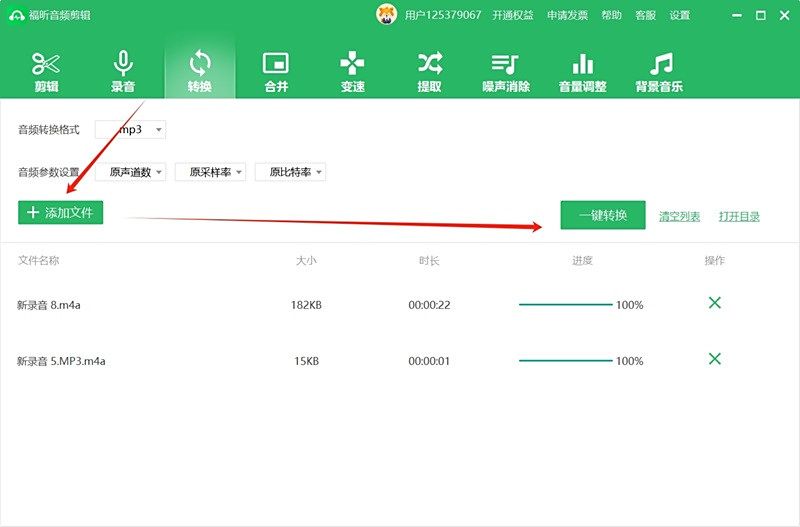The height and width of the screenshot is (527, 800).
Task: Click the 一键转换 button
Action: [603, 215]
